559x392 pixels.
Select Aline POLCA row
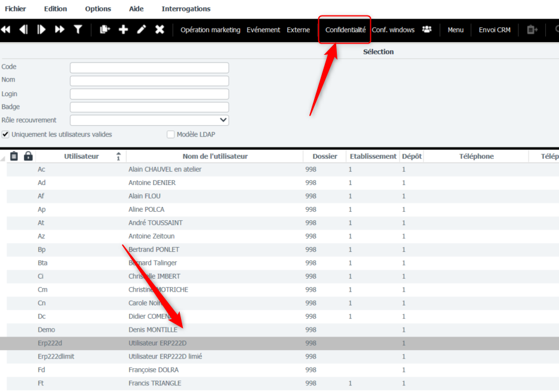coord(282,209)
